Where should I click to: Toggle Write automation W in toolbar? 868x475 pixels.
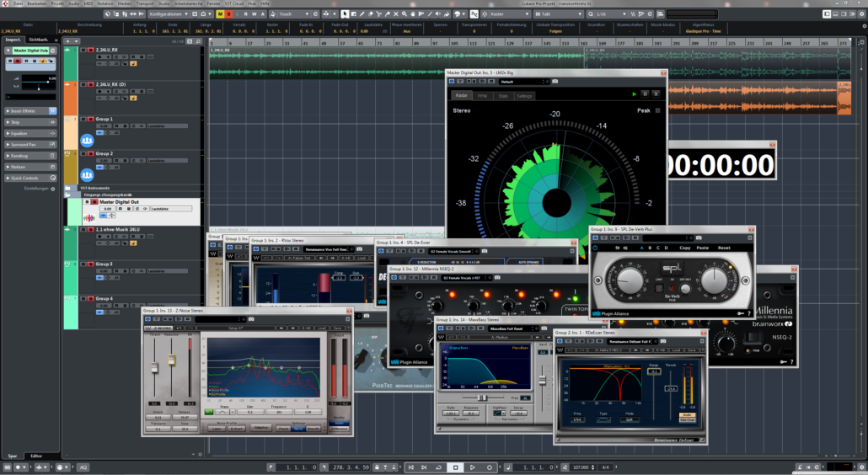pyautogui.click(x=255, y=13)
